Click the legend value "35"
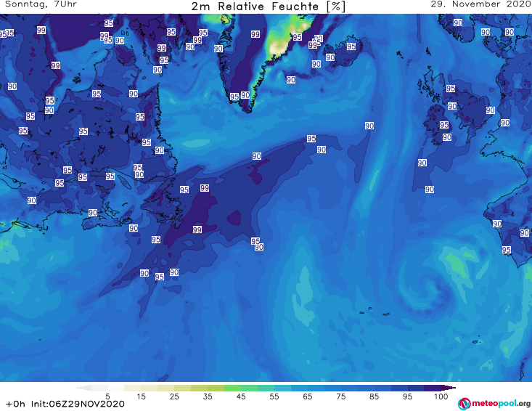 pyautogui.click(x=208, y=396)
